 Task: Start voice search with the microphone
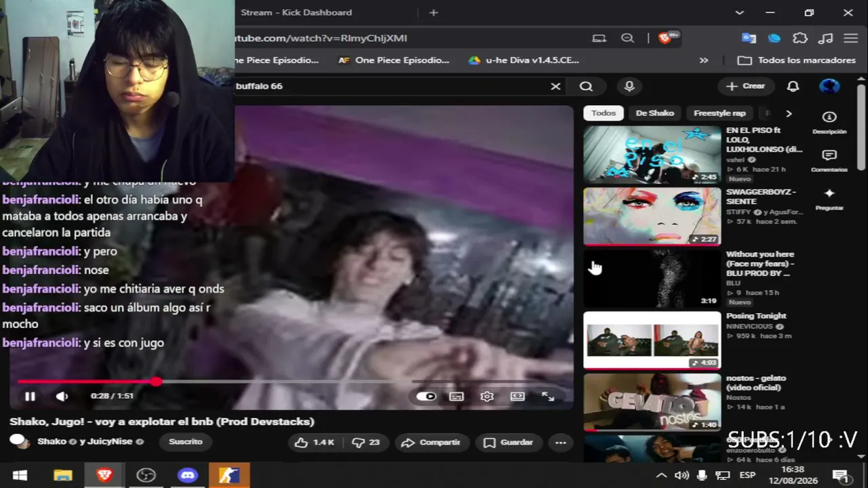629,86
